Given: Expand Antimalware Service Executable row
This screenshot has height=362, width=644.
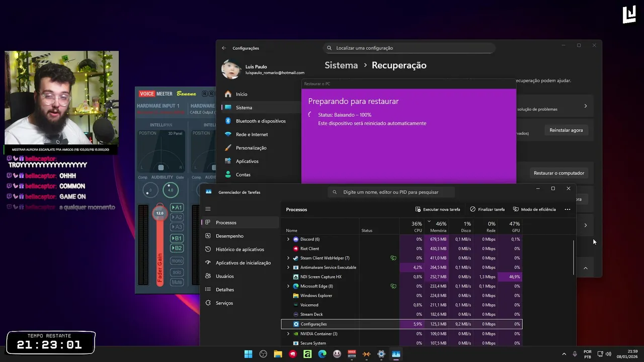Looking at the screenshot, I should (x=288, y=267).
